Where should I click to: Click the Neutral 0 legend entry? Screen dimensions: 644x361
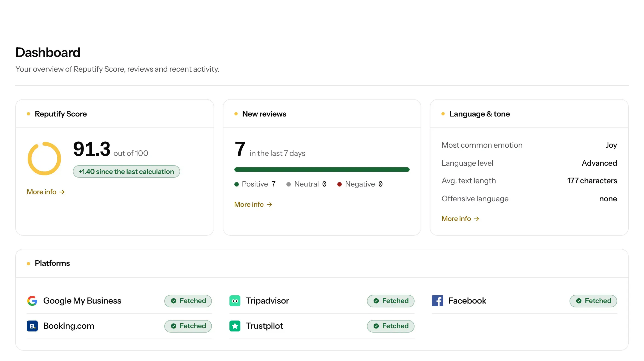coord(306,184)
